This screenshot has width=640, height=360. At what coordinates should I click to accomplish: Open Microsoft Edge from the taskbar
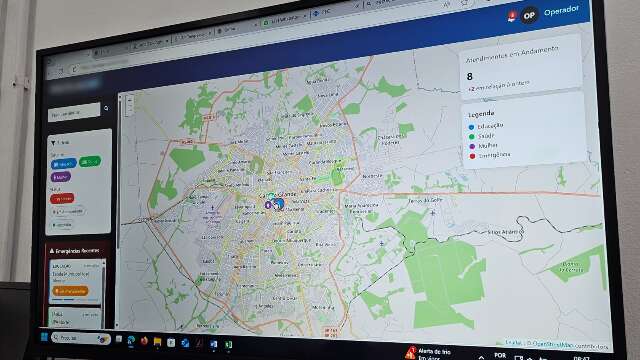(131, 340)
